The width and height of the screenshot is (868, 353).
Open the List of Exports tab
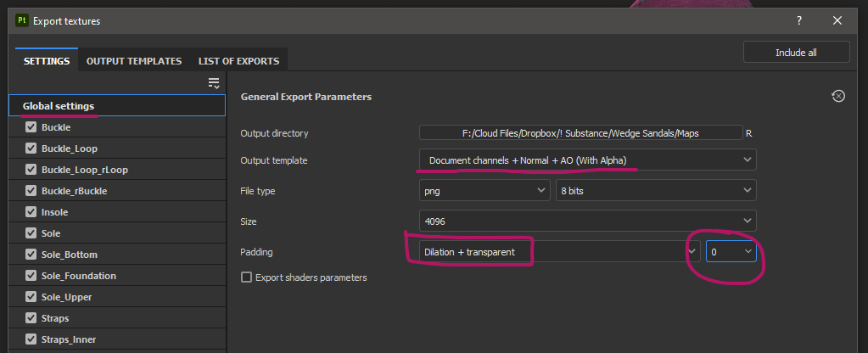click(238, 61)
